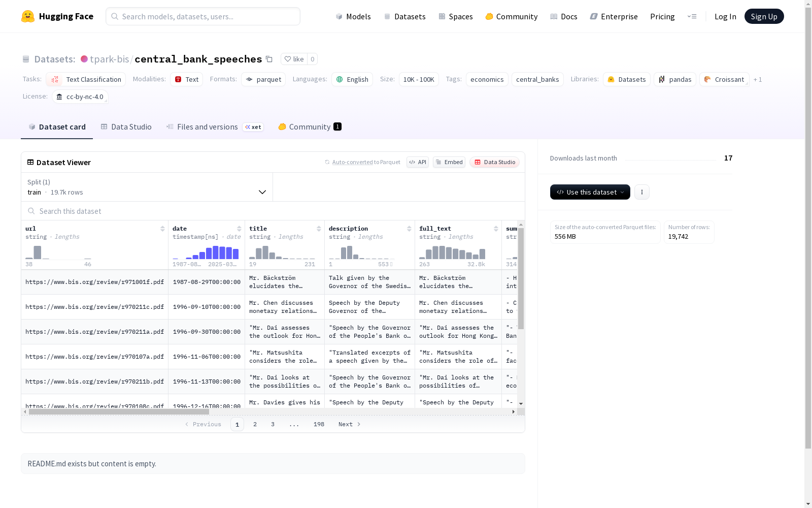The height and width of the screenshot is (508, 812).
Task: Select the 10K - 100K size tag
Action: [x=419, y=79]
